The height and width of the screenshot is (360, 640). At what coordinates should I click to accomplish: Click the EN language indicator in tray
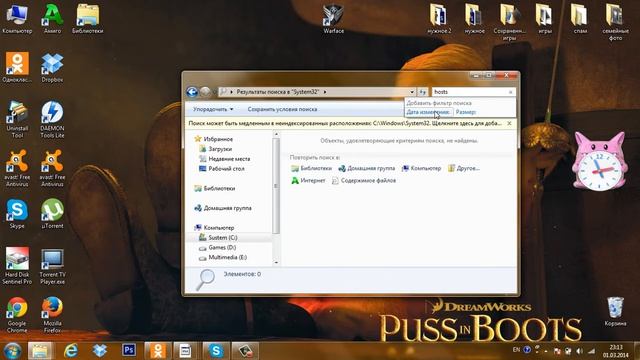tap(516, 350)
